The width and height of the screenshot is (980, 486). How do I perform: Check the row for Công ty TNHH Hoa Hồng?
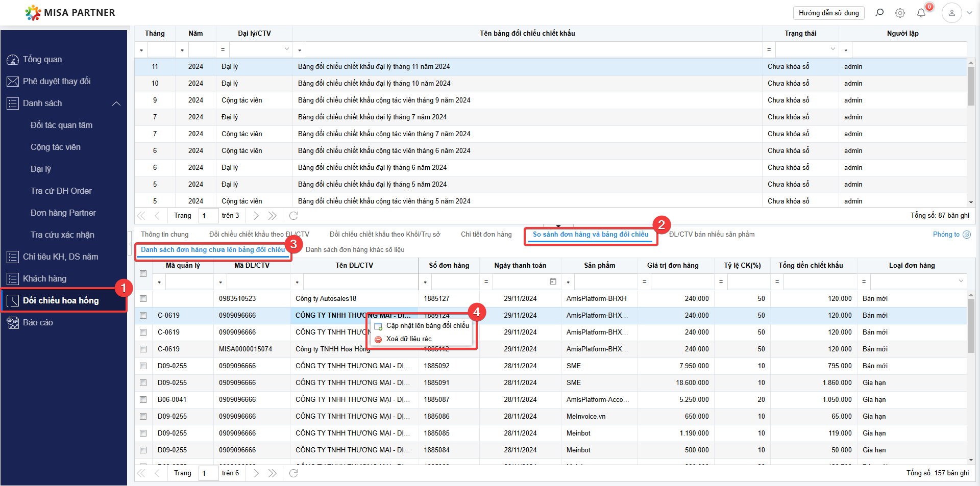(143, 349)
